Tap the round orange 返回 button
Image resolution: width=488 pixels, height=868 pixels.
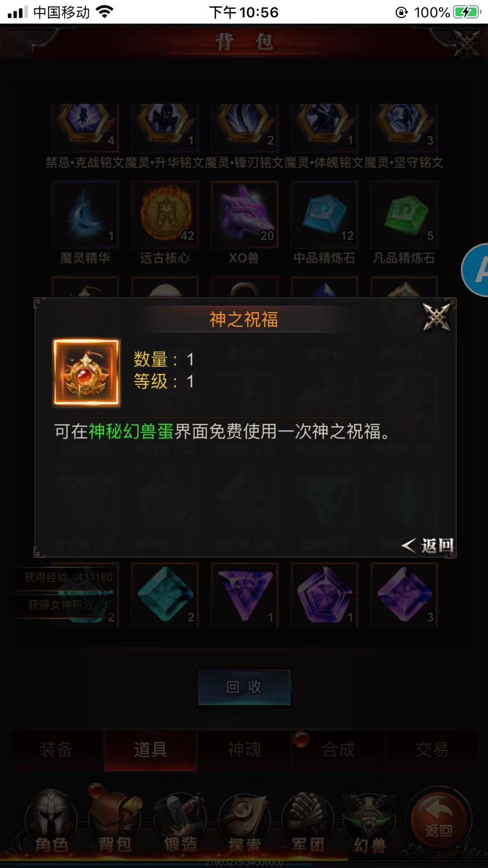click(x=438, y=819)
